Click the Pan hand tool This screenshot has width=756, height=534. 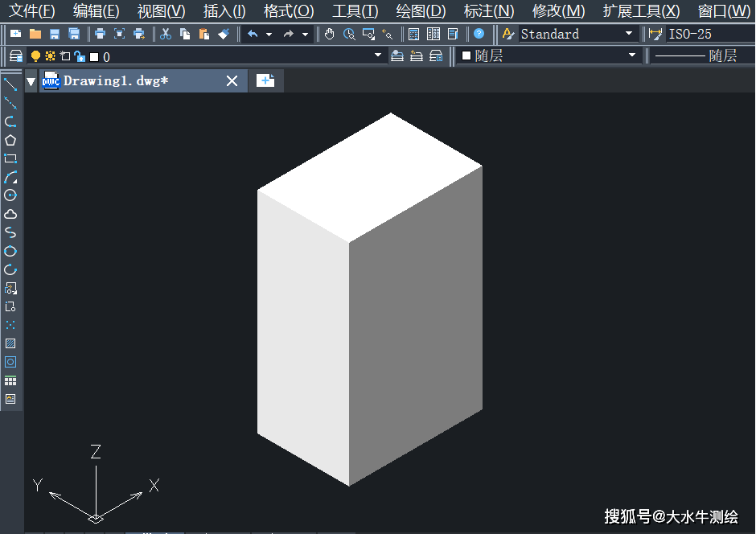click(330, 34)
